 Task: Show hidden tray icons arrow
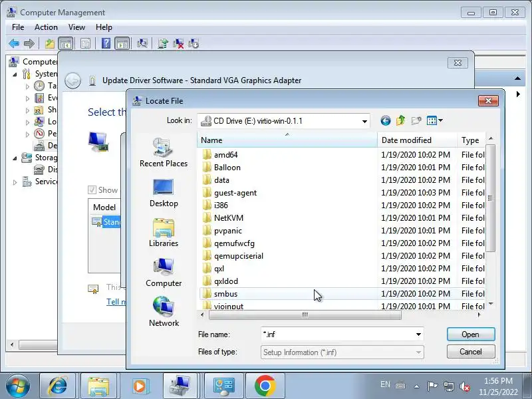pos(417,386)
